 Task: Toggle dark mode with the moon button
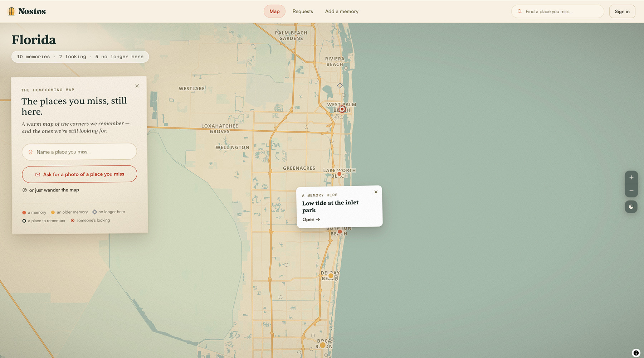[631, 207]
